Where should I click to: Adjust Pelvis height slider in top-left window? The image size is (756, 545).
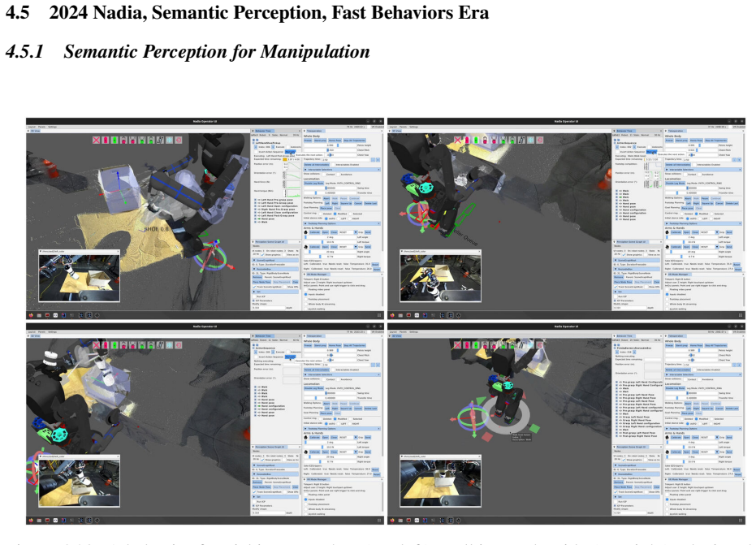click(330, 145)
